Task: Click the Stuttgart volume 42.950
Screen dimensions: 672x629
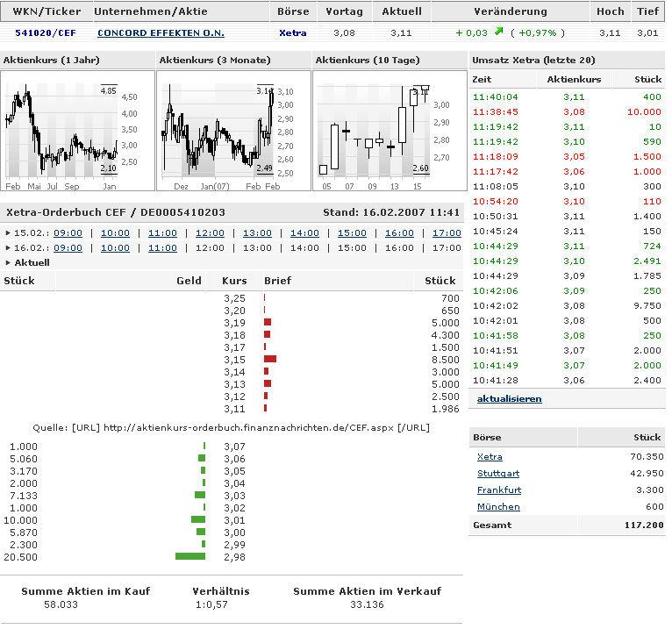Action: pos(647,474)
